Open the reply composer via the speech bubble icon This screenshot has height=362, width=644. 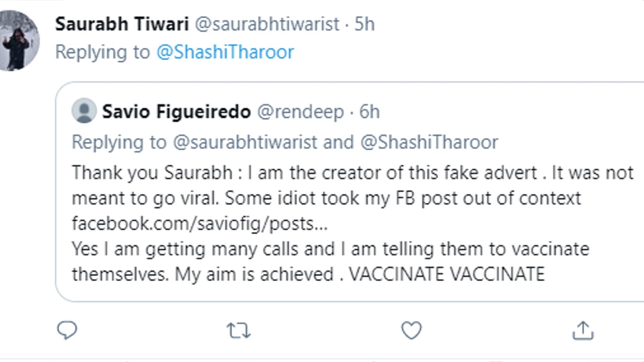coord(67,331)
